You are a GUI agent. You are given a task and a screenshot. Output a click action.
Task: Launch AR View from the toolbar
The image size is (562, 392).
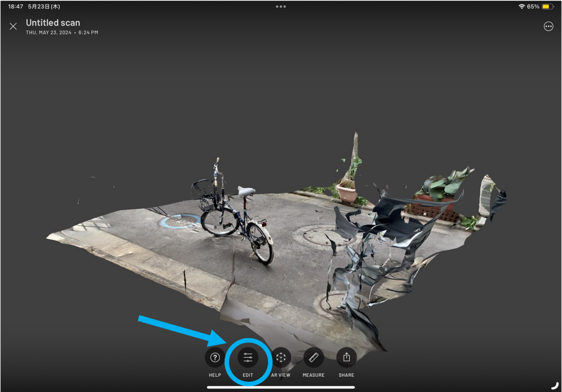[281, 358]
